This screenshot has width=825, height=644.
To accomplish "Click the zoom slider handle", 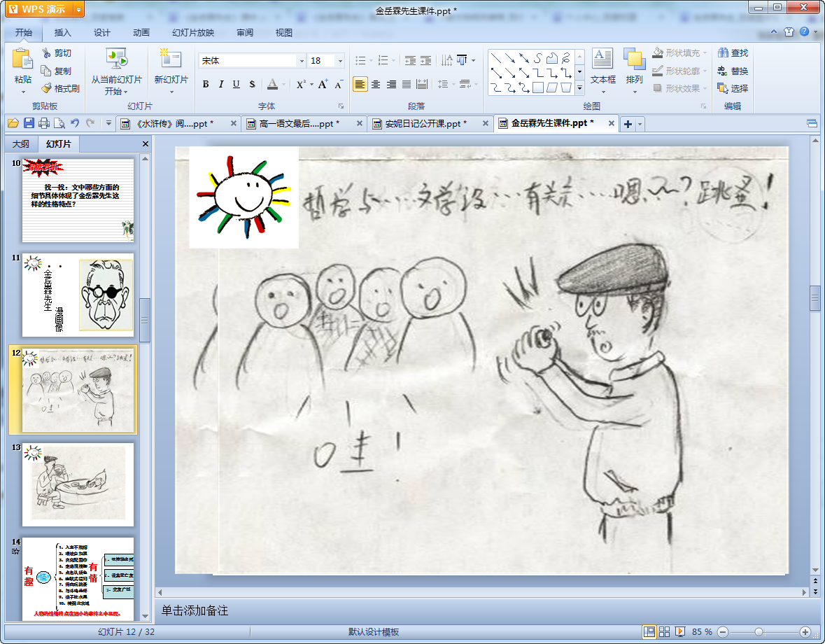I will (x=759, y=632).
